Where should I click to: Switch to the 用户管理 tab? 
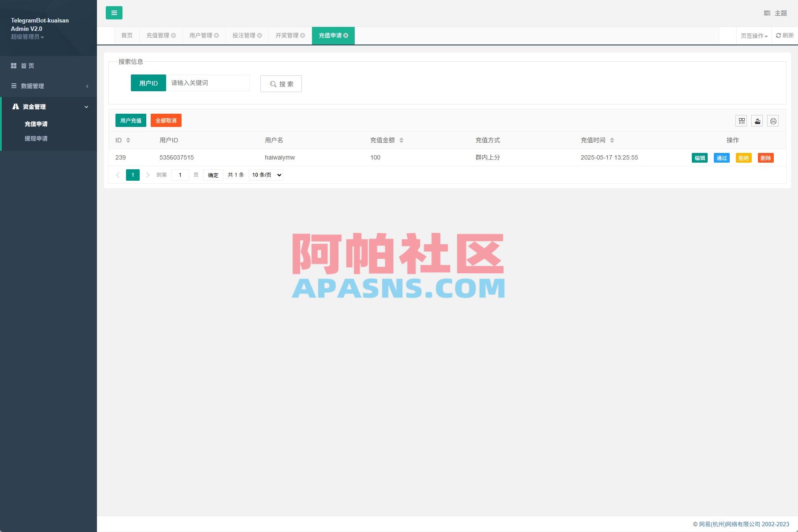click(200, 36)
